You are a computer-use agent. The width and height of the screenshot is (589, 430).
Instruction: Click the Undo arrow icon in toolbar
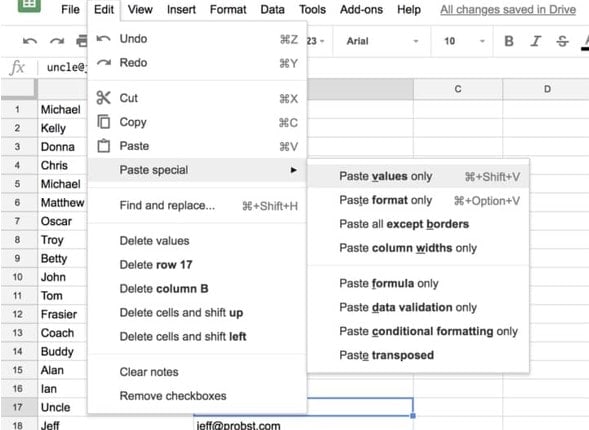(30, 41)
